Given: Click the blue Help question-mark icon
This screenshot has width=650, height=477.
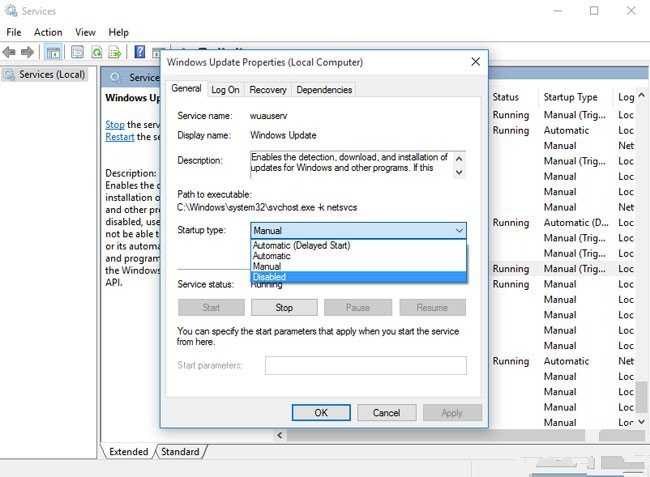Looking at the screenshot, I should [140, 52].
